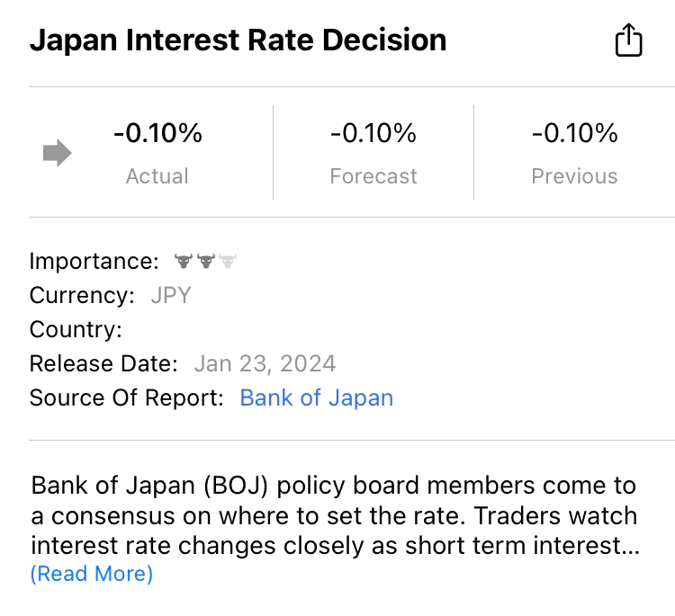Select the Previous -0.10% value
Screen dimensions: 675x616
coord(574,134)
